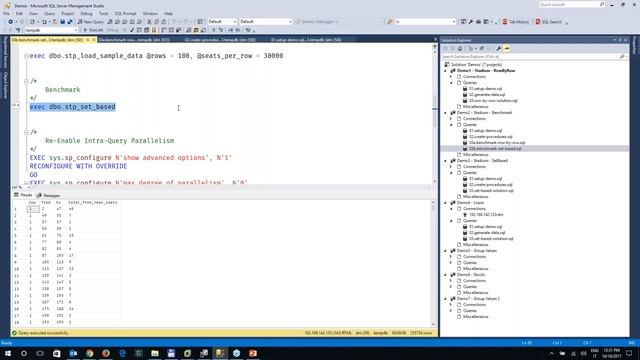This screenshot has width=640, height=360.
Task: Click Edge icon in taskbar
Action: click(122, 353)
